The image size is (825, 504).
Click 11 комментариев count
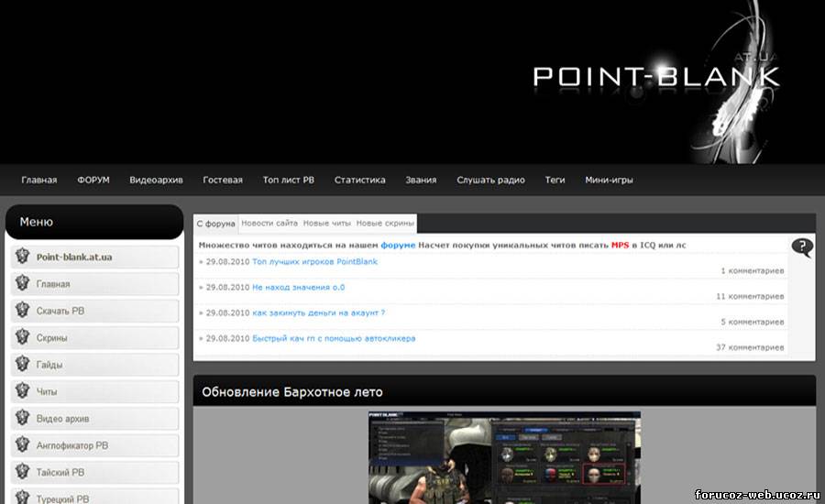750,296
